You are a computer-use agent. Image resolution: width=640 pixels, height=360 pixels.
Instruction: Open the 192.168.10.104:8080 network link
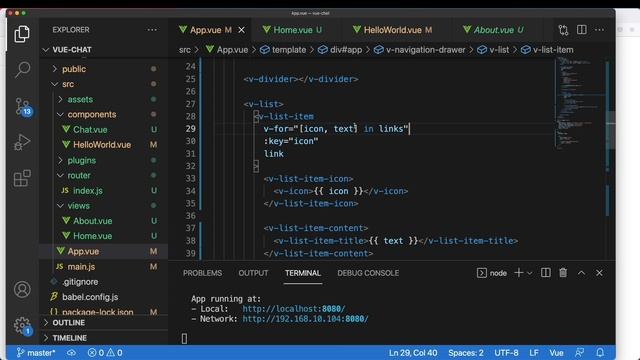point(305,319)
